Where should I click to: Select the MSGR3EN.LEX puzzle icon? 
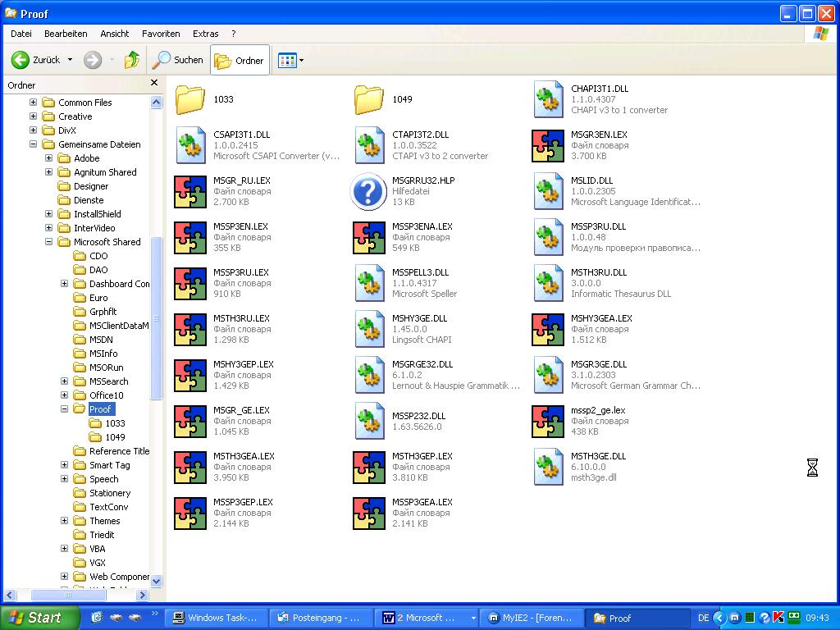(x=548, y=146)
